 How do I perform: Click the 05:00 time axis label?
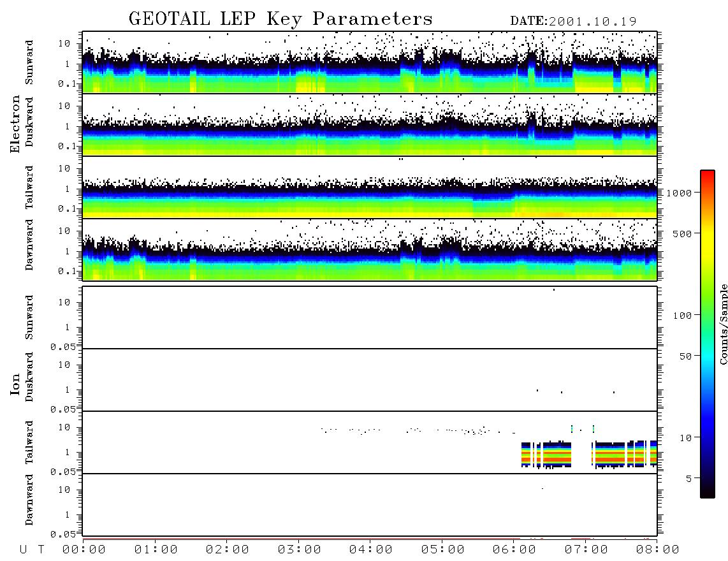point(442,550)
